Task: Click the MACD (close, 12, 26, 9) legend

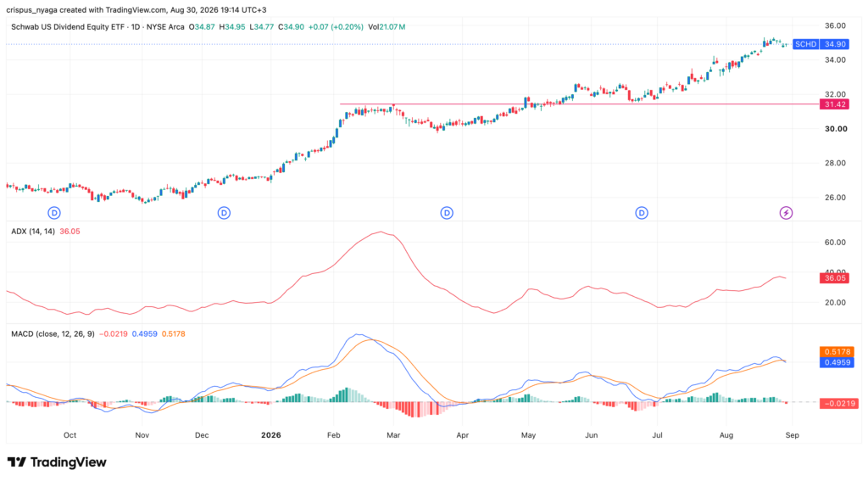Action: [53, 334]
